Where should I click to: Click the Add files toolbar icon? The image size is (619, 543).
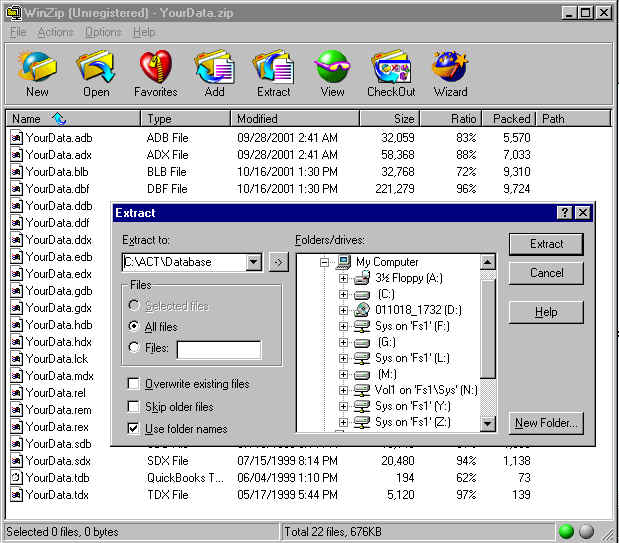pos(214,66)
